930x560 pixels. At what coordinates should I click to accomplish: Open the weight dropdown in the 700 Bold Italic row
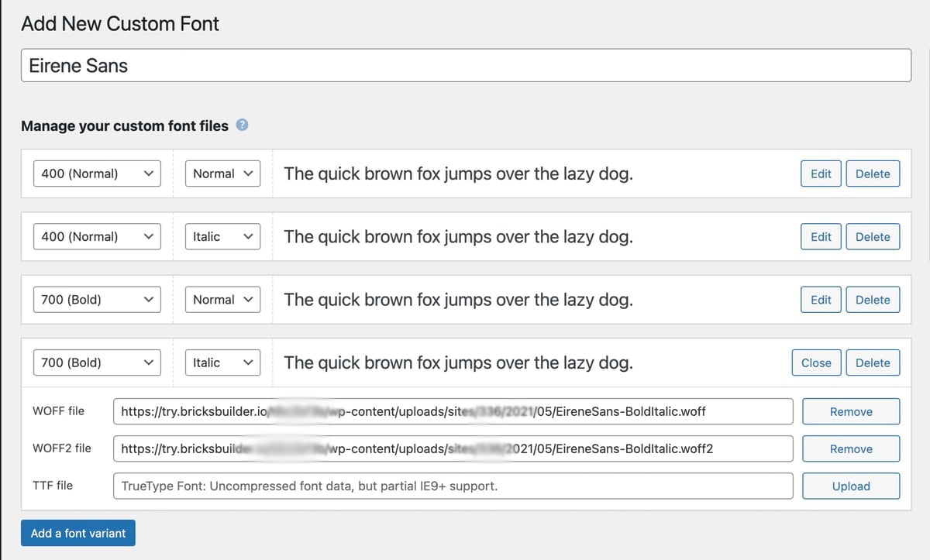tap(97, 362)
